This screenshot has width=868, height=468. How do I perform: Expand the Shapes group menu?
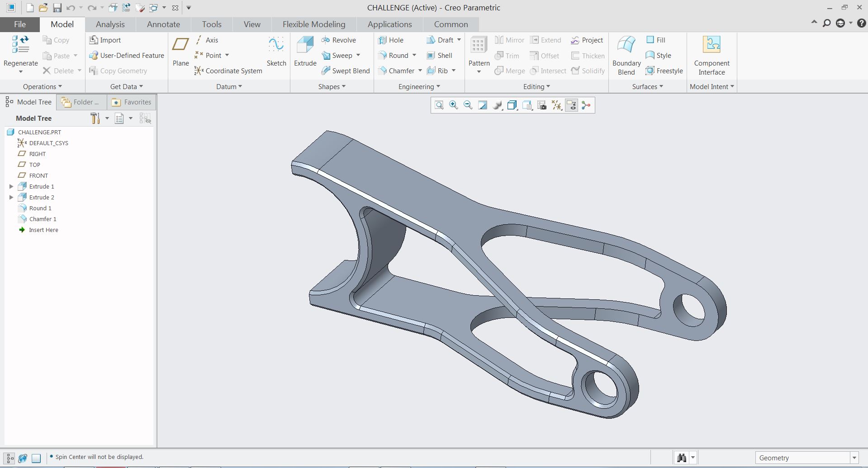tap(332, 87)
